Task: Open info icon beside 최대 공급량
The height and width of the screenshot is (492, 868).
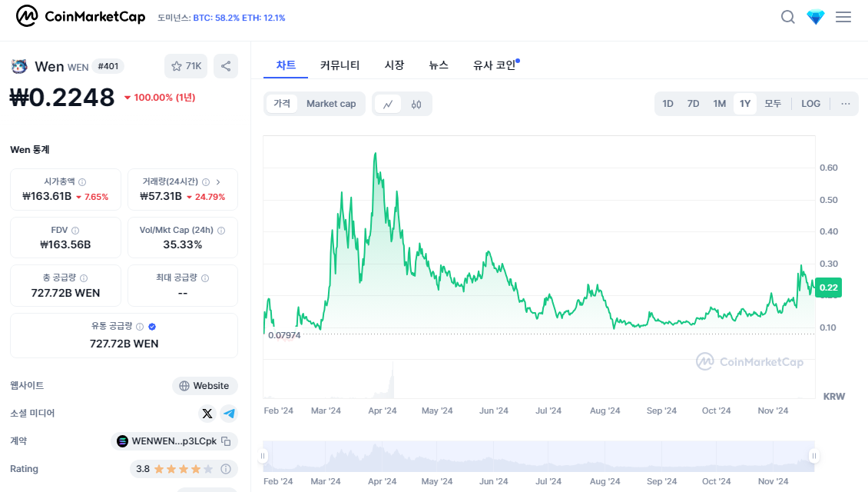Action: click(205, 278)
